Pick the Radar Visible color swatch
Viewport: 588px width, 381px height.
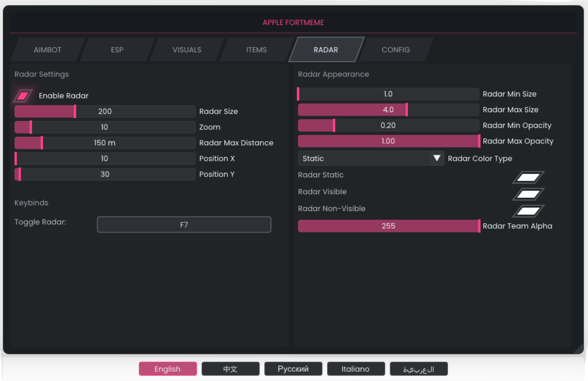[x=528, y=194]
